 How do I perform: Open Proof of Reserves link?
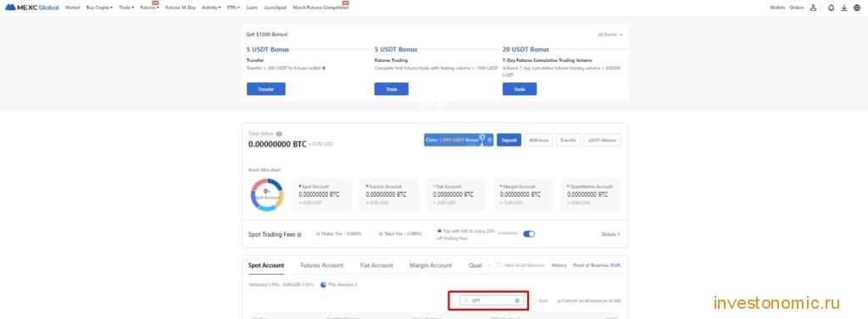coord(597,266)
